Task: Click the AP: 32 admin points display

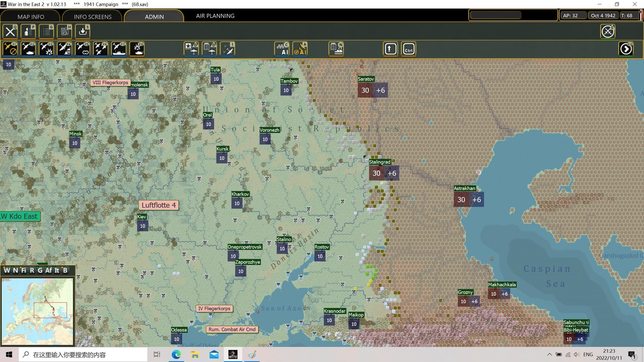Action: click(573, 15)
